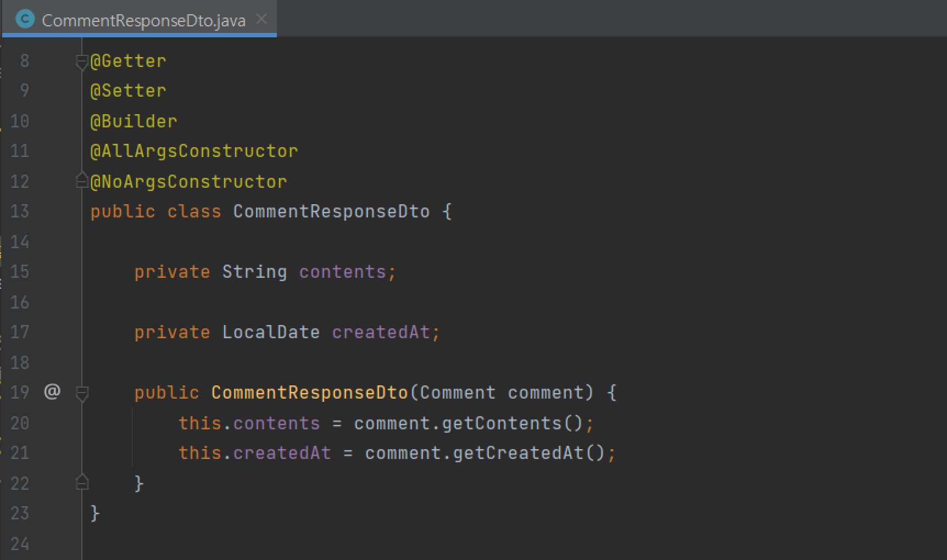Click the @NoArgsConstructor annotation

coord(188,182)
